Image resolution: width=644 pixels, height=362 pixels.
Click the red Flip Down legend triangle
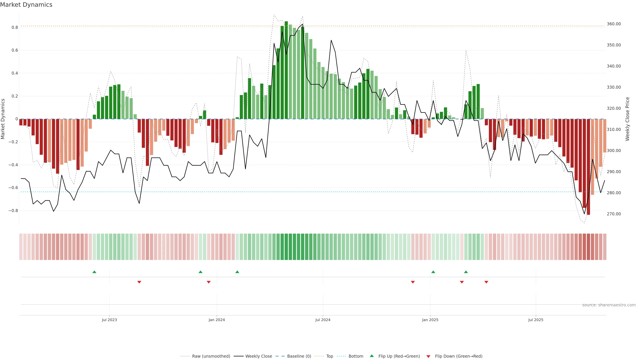pos(428,356)
